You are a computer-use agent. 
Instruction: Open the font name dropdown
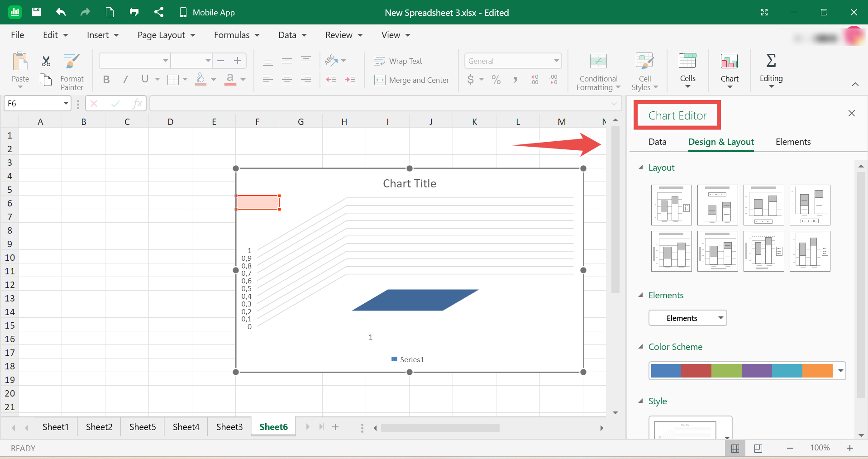pos(166,61)
